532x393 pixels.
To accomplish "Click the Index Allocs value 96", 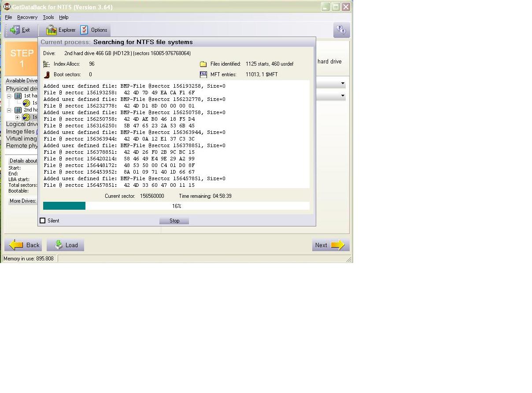I will click(92, 64).
